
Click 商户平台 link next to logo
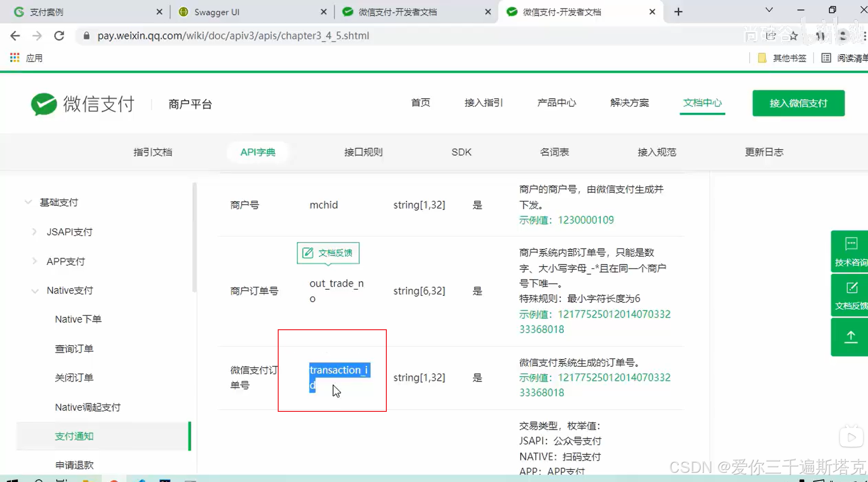pos(190,104)
